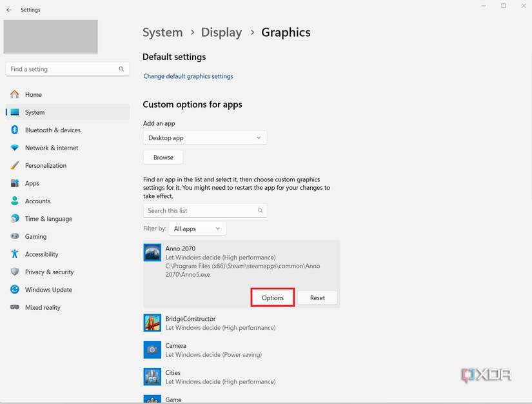Viewport: 532px width, 404px height.
Task: Click the back arrow in Settings title bar
Action: [x=9, y=10]
